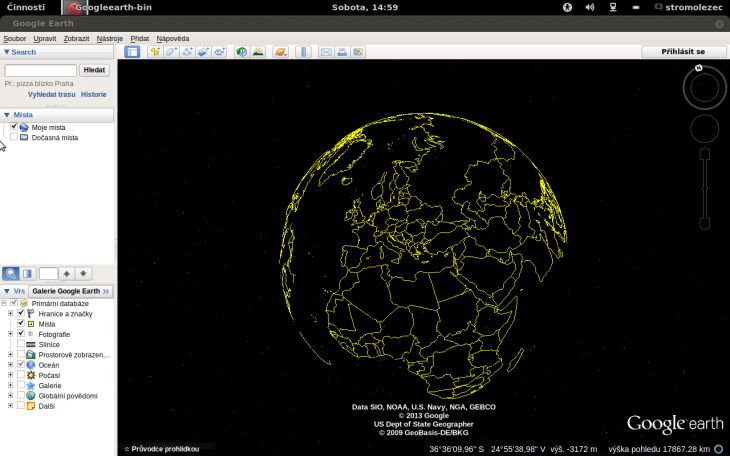Expand the Oceán tree node
730x456 pixels.
(x=10, y=365)
